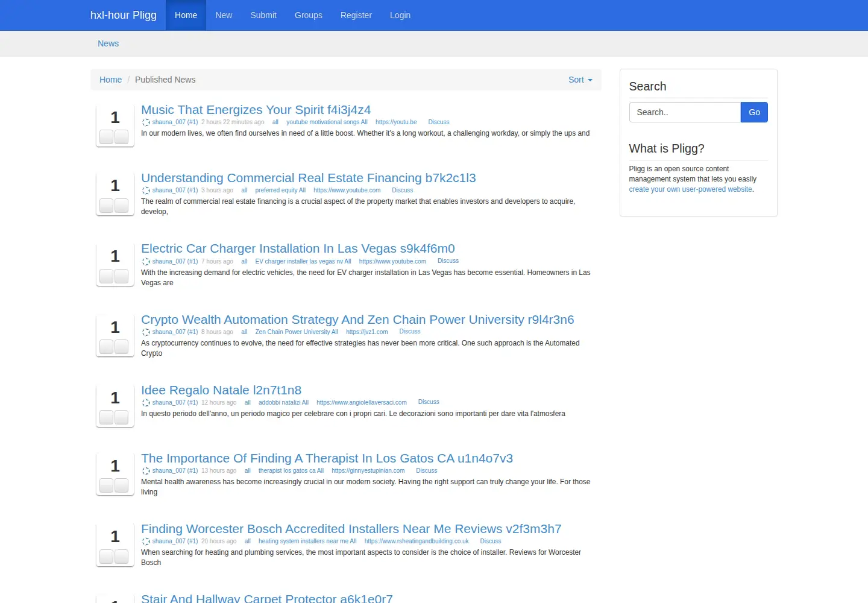The width and height of the screenshot is (868, 603).
Task: Select the News category link
Action: coord(108,43)
